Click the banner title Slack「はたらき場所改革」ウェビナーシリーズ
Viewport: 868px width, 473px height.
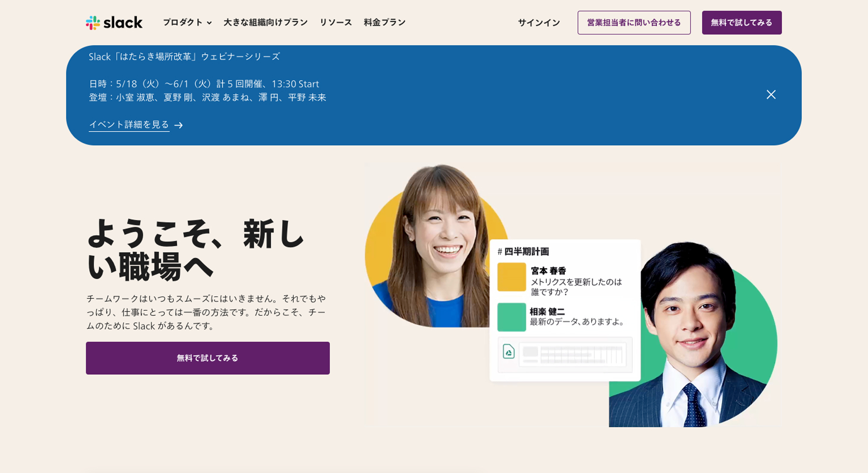(x=184, y=57)
